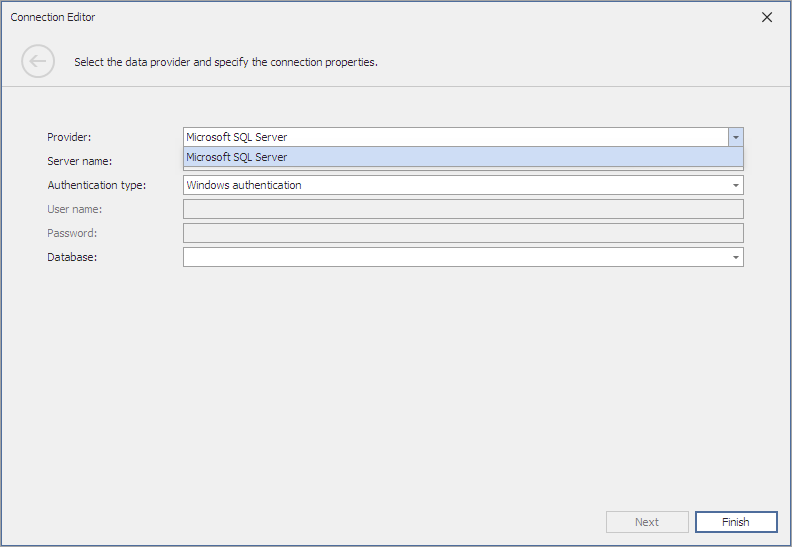Click the Provider label
792x547 pixels.
tap(69, 137)
